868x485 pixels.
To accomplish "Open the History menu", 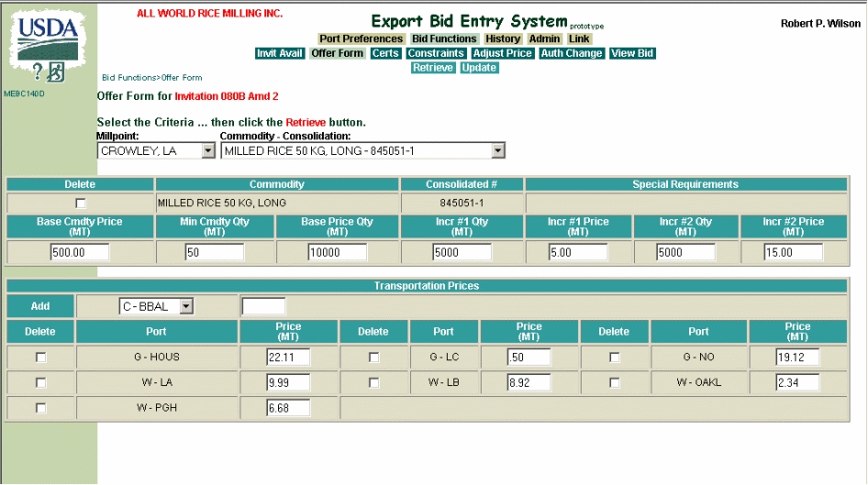I will 503,39.
